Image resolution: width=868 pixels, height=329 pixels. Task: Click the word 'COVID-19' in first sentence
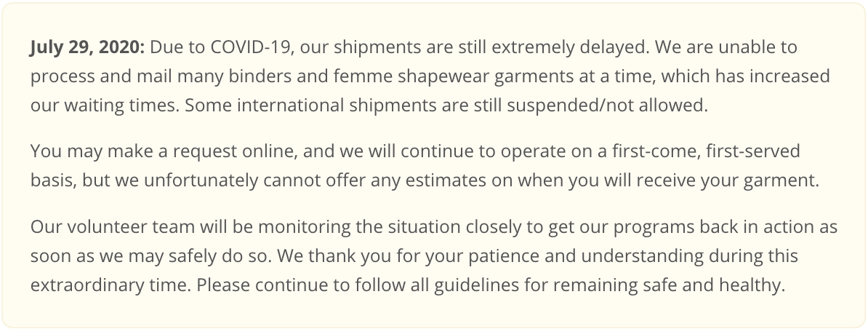click(x=251, y=47)
